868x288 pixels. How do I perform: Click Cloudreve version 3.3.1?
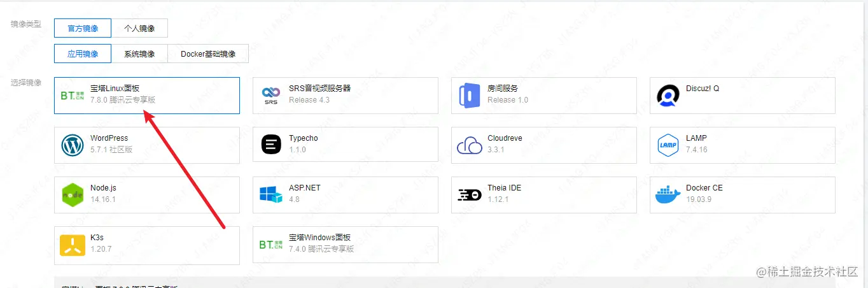point(496,150)
